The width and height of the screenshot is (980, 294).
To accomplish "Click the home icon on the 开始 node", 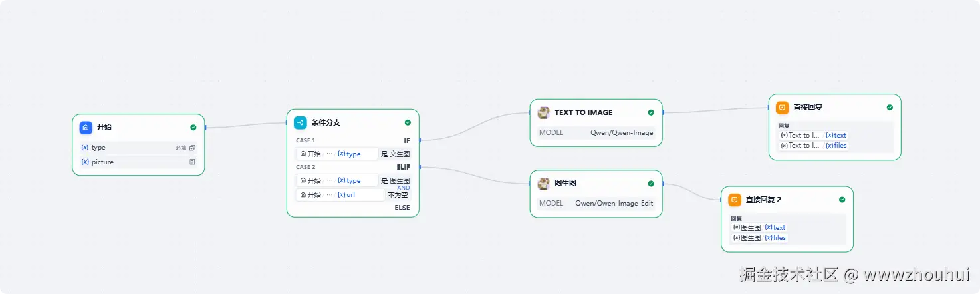I will click(86, 128).
